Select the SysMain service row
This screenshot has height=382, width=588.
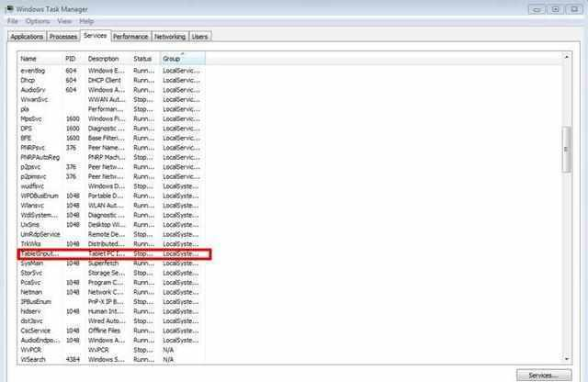pyautogui.click(x=111, y=264)
